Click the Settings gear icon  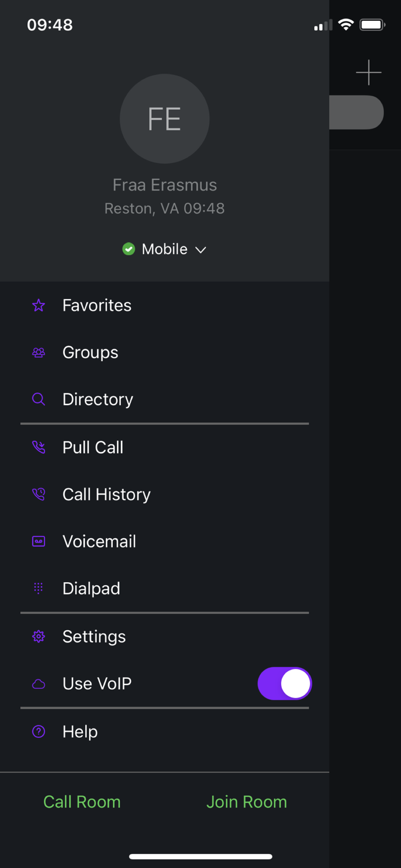click(x=39, y=637)
